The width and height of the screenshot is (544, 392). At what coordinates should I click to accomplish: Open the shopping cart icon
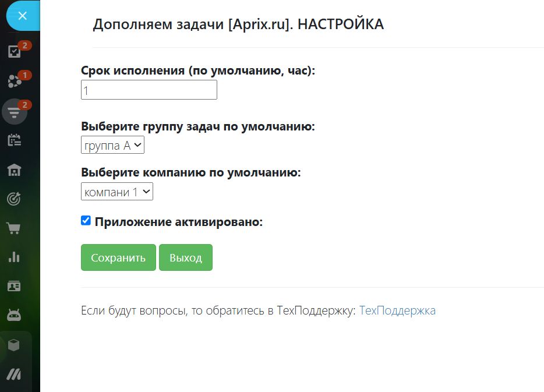tap(15, 228)
